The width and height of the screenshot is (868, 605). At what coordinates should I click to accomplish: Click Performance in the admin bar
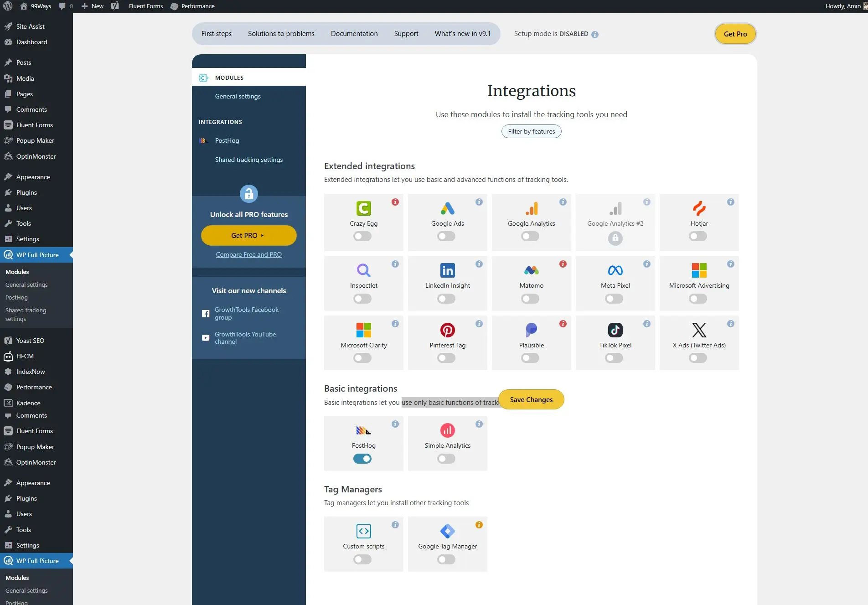pos(192,6)
